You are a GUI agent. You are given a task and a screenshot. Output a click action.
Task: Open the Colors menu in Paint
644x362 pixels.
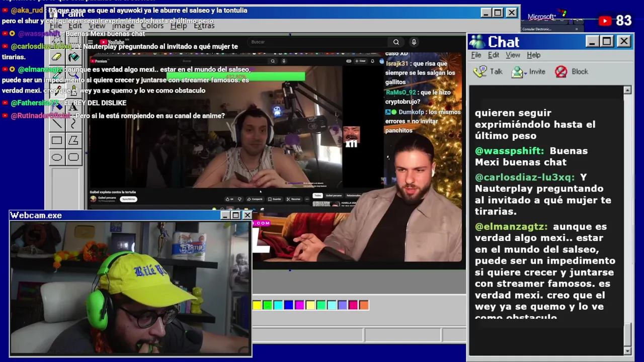[152, 26]
